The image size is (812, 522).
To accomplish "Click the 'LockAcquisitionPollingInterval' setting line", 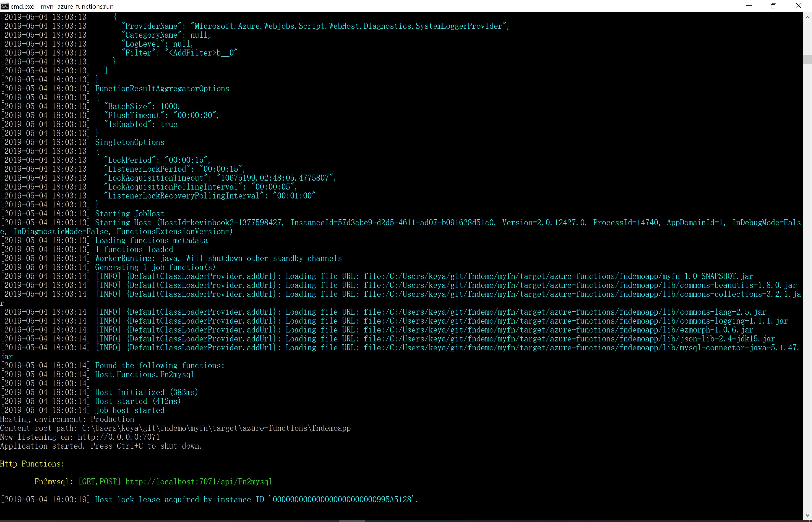I will 149,187.
